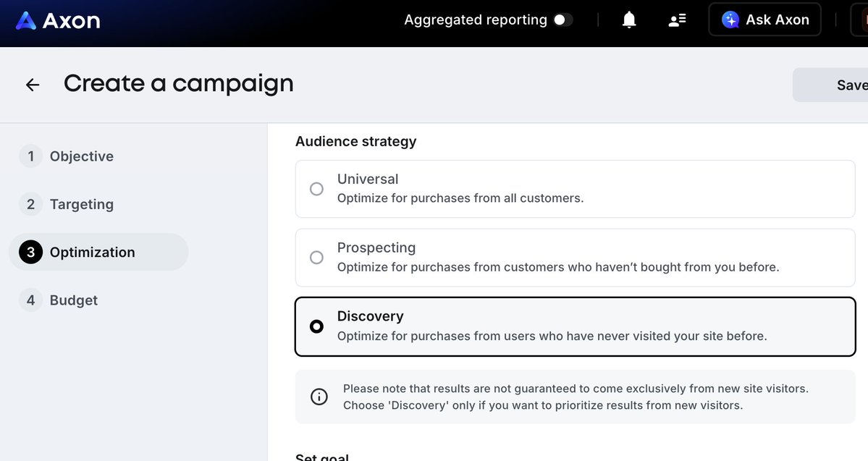Select the Prospecting audience strategy

coord(575,258)
